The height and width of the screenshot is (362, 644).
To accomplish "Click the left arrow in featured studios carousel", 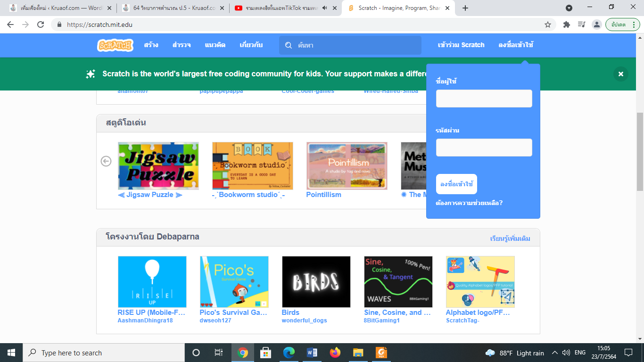I will 106,161.
